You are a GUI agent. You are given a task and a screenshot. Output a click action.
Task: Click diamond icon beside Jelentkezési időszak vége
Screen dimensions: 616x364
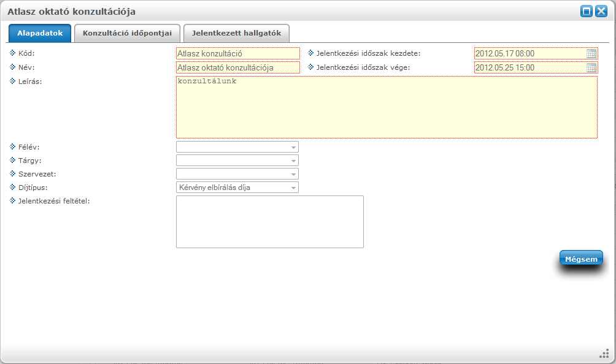310,67
